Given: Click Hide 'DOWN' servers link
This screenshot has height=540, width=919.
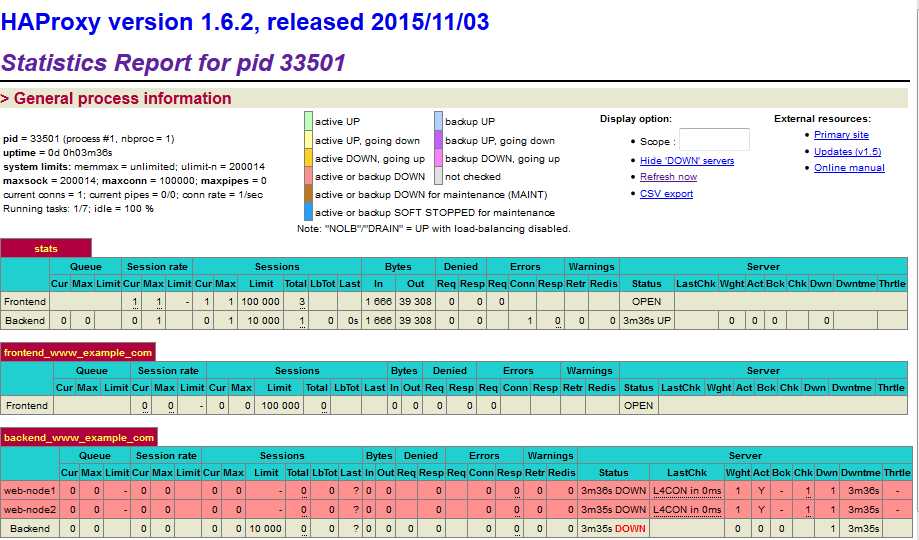Looking at the screenshot, I should [x=687, y=161].
